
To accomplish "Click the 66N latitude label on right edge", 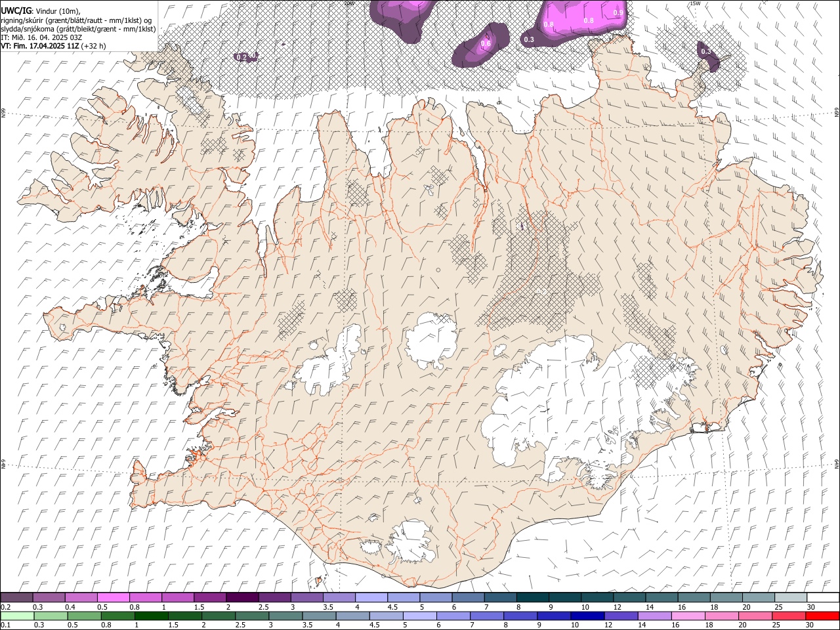I will pyautogui.click(x=836, y=113).
